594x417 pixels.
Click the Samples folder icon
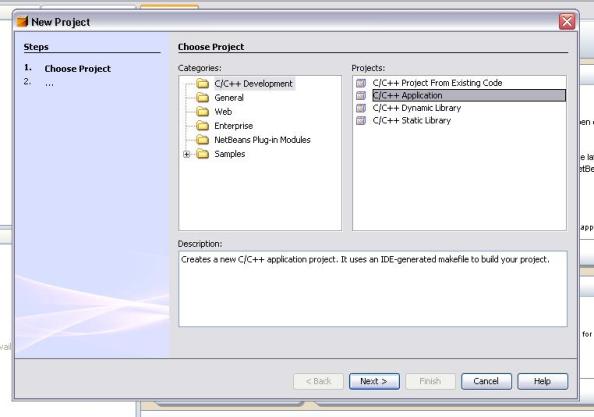click(x=203, y=154)
